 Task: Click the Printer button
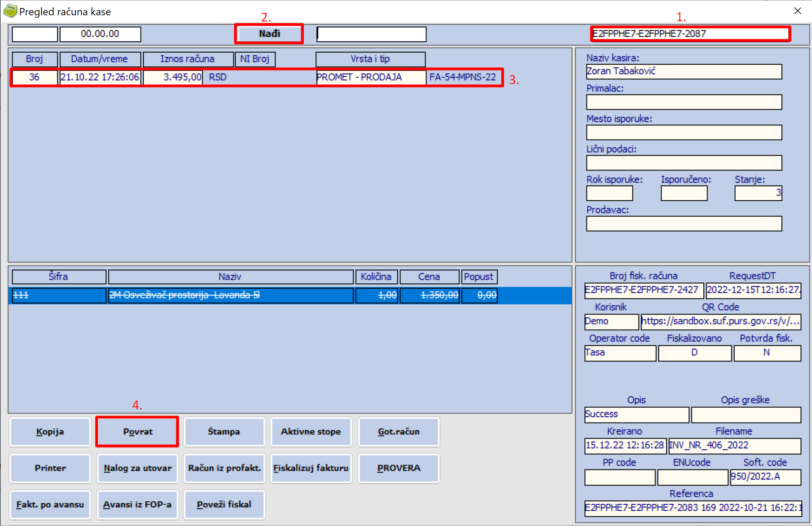click(50, 468)
